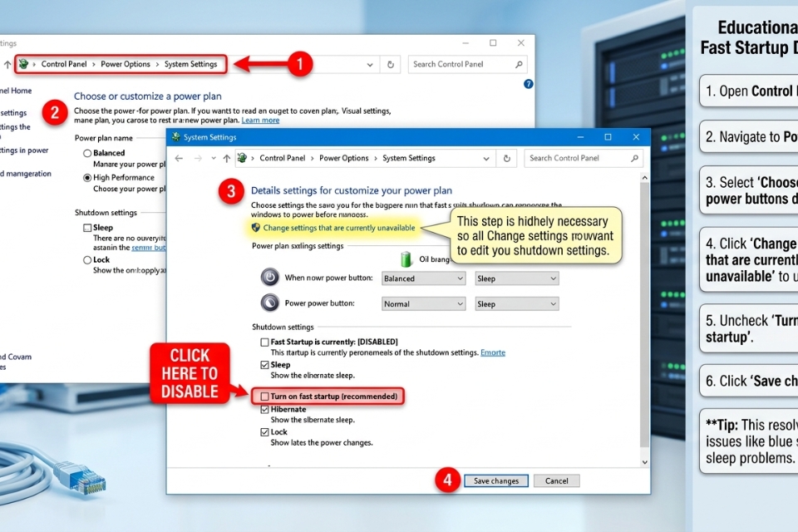Click 'tings in power' sidebar item
The image size is (798, 532).
(x=24, y=150)
